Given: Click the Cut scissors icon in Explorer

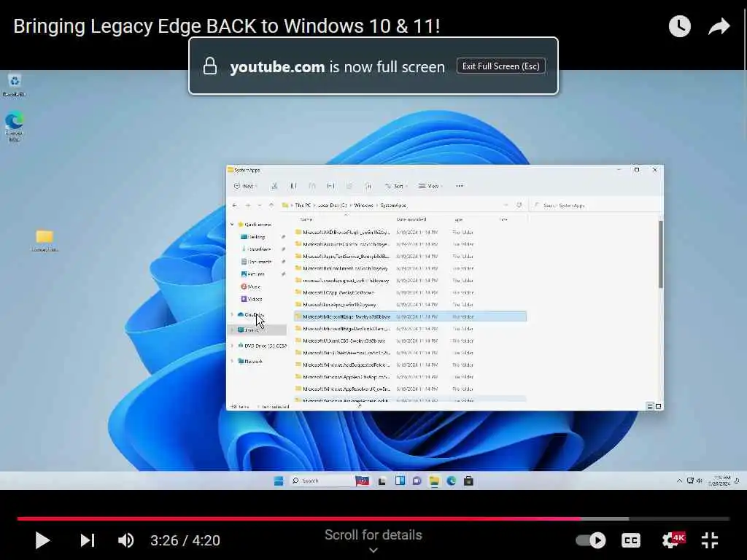Looking at the screenshot, I should (274, 186).
